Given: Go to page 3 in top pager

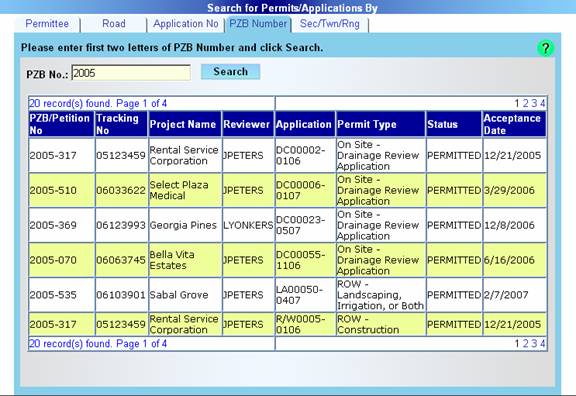Looking at the screenshot, I should (x=534, y=104).
